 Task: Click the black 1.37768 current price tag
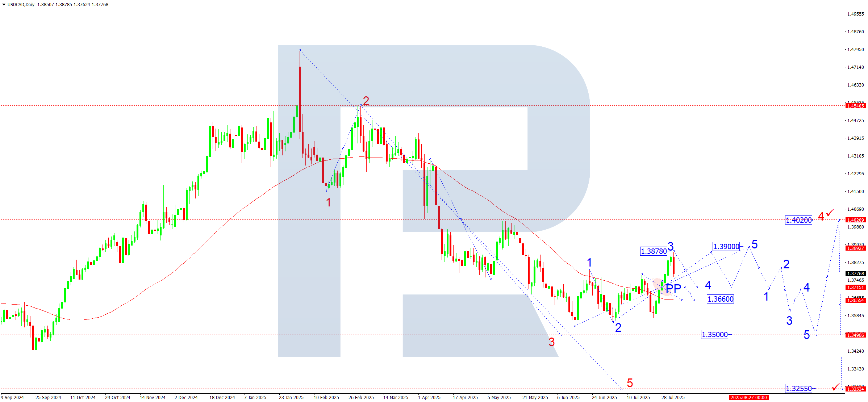(x=855, y=274)
